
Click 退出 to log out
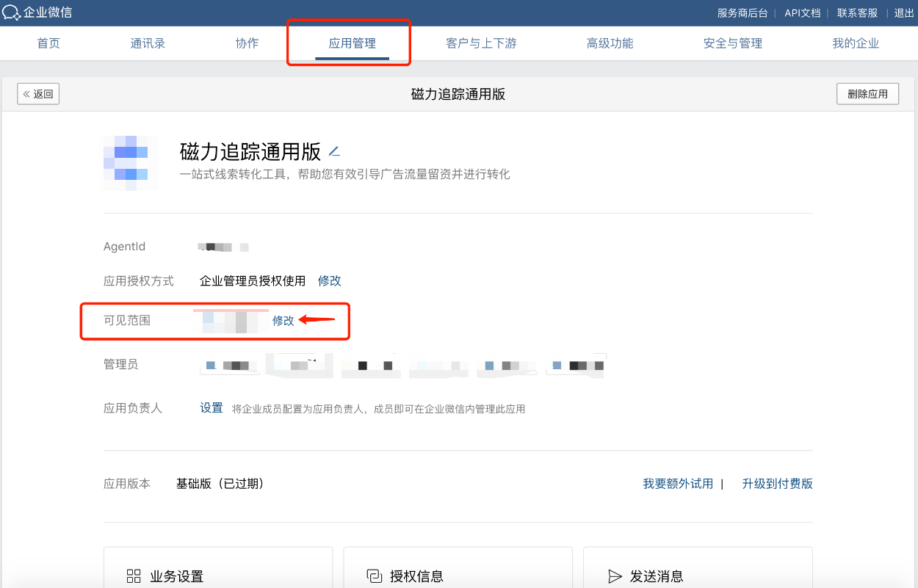904,12
